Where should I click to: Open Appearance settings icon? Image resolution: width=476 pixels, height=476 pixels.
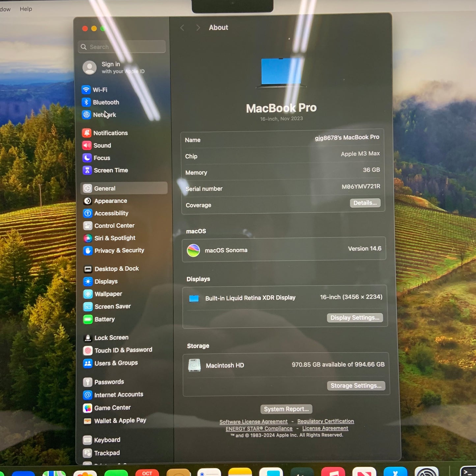(x=88, y=201)
